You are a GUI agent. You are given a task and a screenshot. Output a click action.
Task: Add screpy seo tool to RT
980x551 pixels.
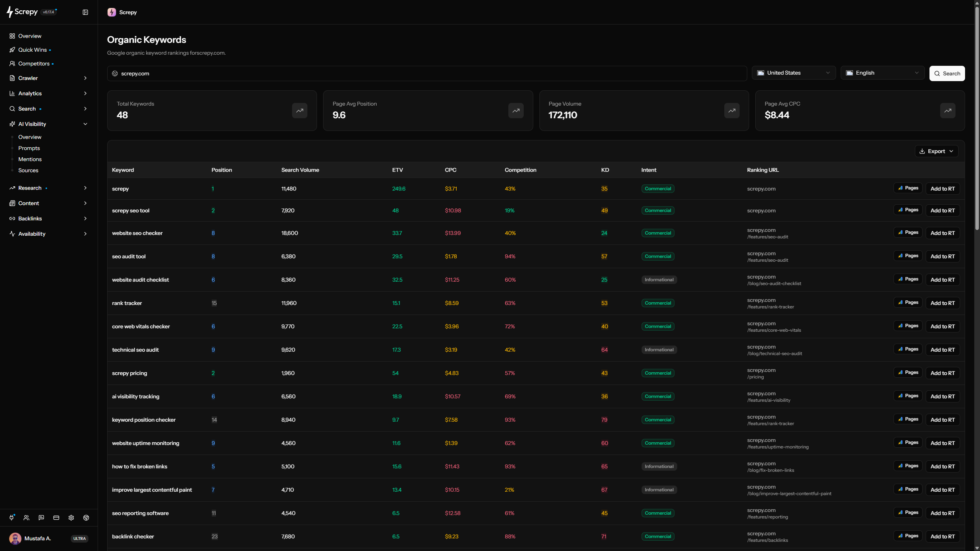pos(942,210)
